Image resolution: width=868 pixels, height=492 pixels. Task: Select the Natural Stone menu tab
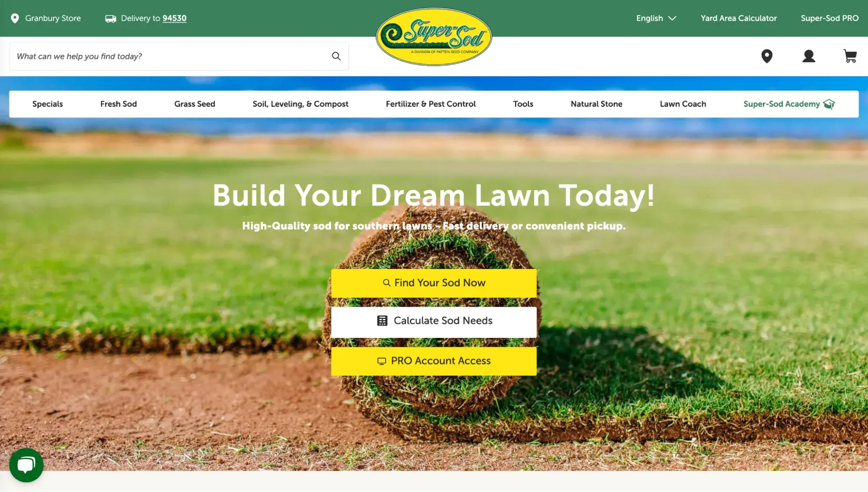click(596, 104)
